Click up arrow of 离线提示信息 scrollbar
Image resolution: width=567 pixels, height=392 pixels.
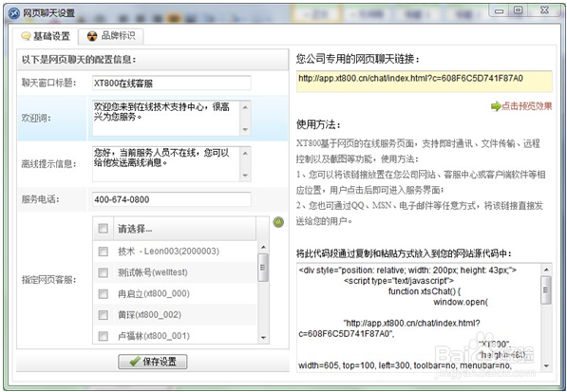[245, 153]
